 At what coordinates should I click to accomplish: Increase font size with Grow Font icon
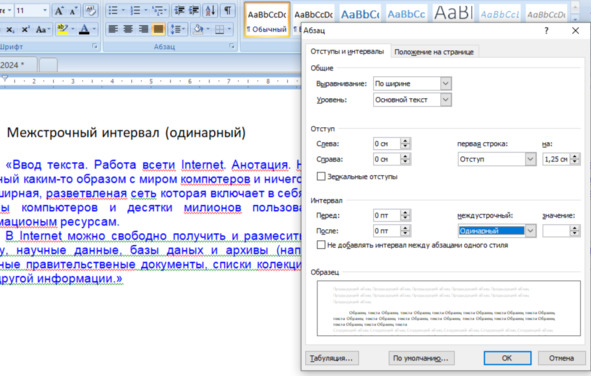tap(59, 11)
